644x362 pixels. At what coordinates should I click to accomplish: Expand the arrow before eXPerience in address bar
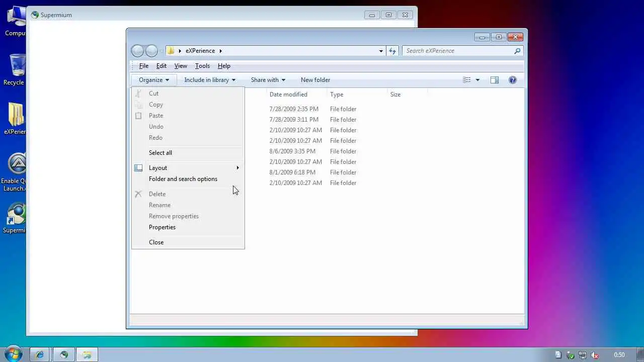coord(180,51)
